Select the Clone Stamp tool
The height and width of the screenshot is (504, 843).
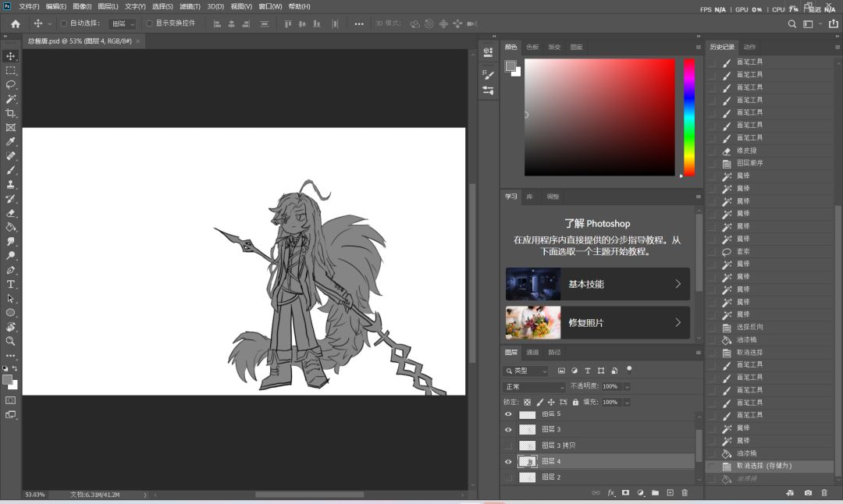[x=11, y=184]
